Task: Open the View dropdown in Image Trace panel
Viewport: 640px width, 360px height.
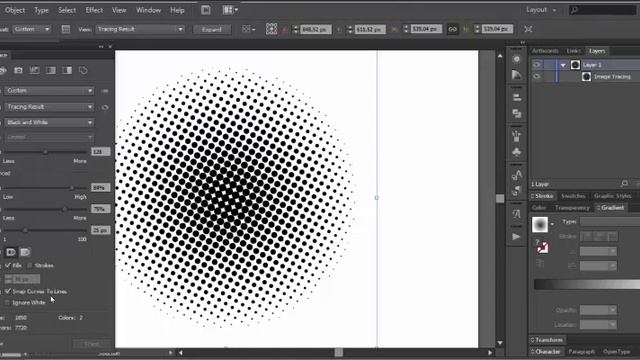Action: coord(49,107)
